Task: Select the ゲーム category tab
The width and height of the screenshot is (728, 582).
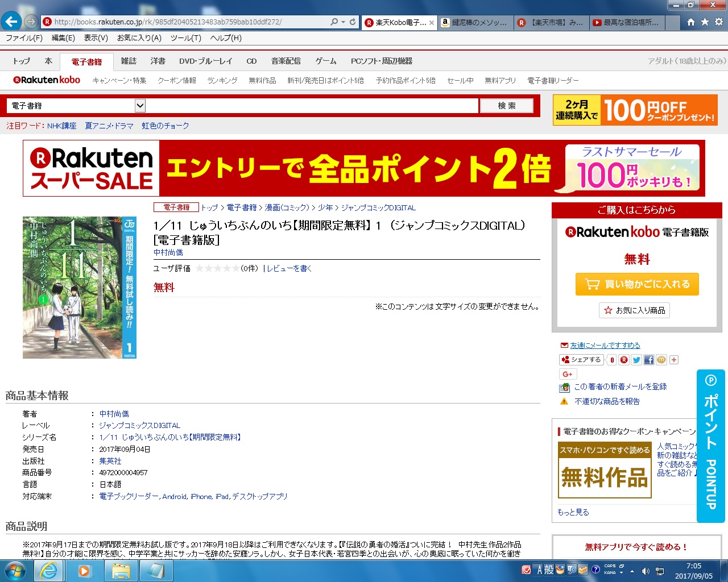Action: (326, 61)
